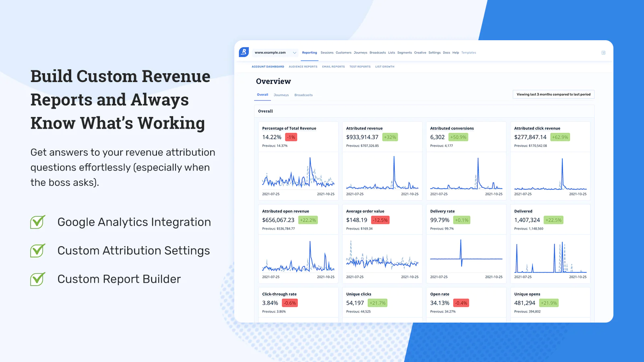
Task: Click the Delivery rate chart
Action: [x=466, y=256]
